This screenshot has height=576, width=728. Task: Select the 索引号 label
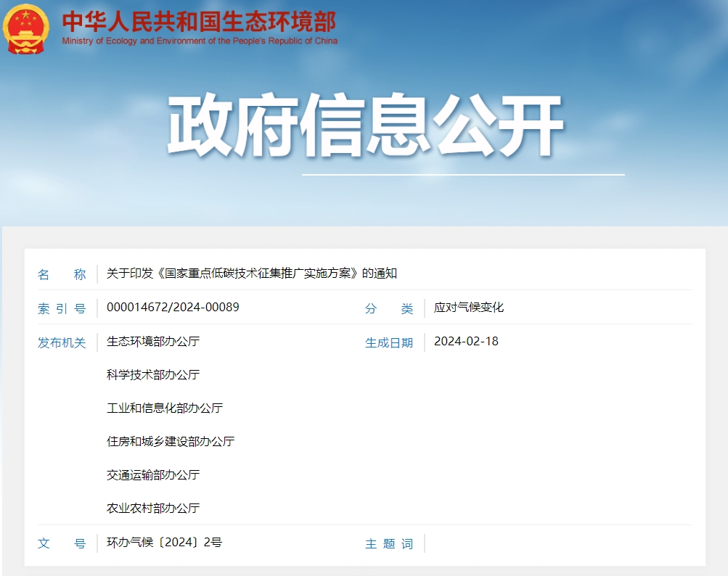click(62, 308)
